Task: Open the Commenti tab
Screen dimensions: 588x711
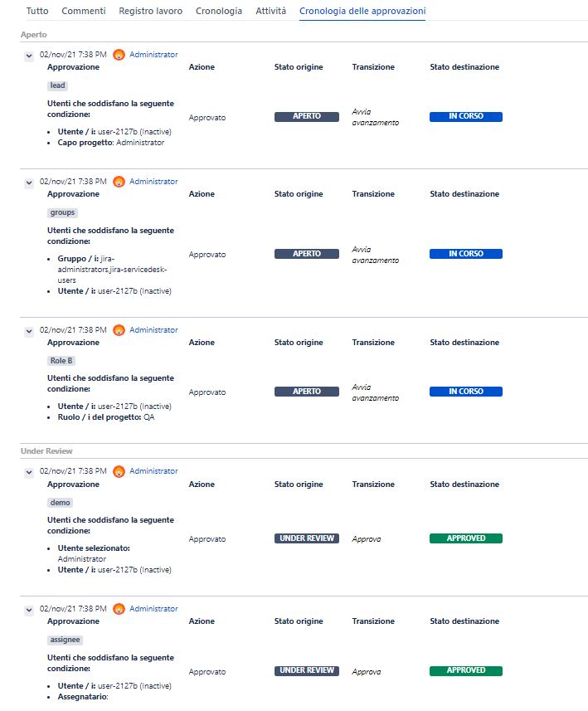Action: point(84,11)
